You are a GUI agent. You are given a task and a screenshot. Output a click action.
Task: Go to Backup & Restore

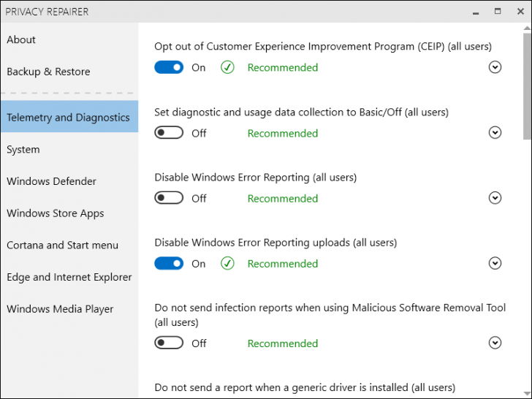[x=48, y=72]
